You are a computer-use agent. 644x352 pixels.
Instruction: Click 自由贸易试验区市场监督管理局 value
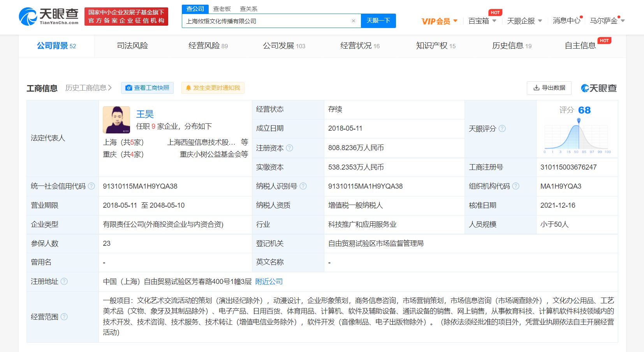click(x=376, y=243)
